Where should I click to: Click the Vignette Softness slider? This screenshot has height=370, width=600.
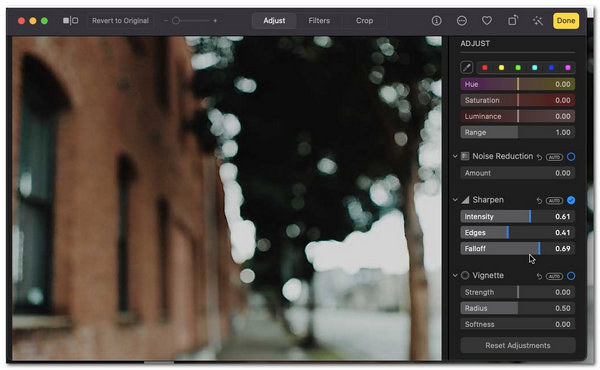click(518, 324)
